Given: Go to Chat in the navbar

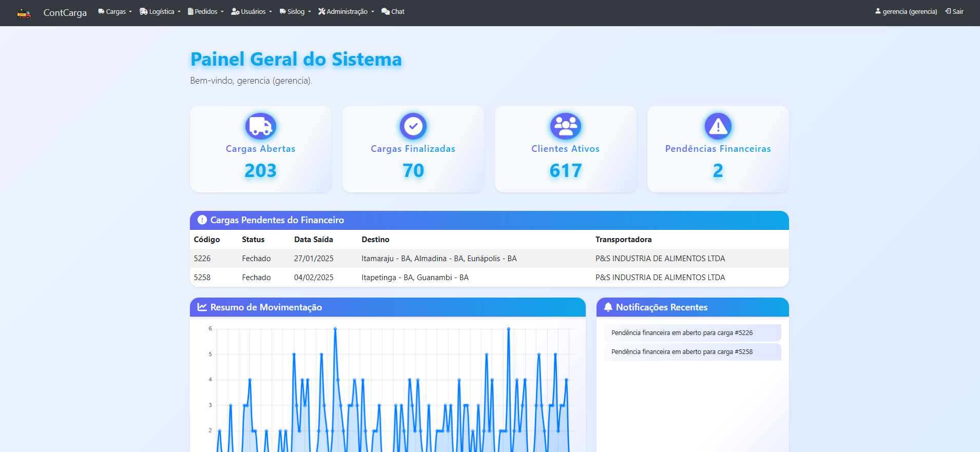Looking at the screenshot, I should point(393,12).
